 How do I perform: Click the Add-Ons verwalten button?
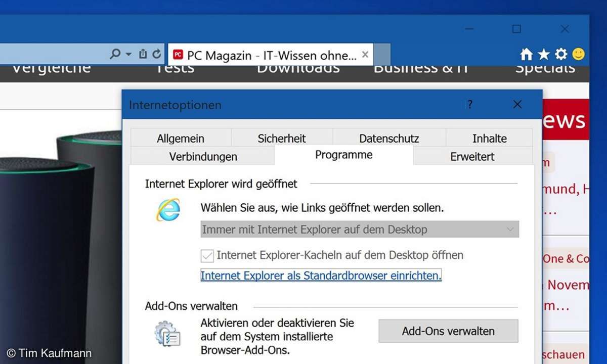pyautogui.click(x=448, y=331)
